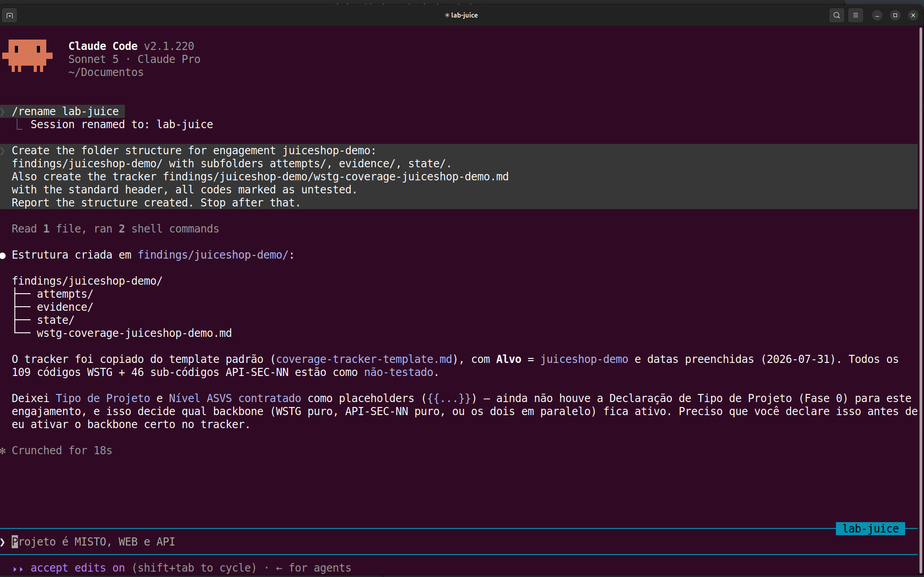Click the Claude Code mascot logo
This screenshot has width=924, height=577.
[x=27, y=56]
